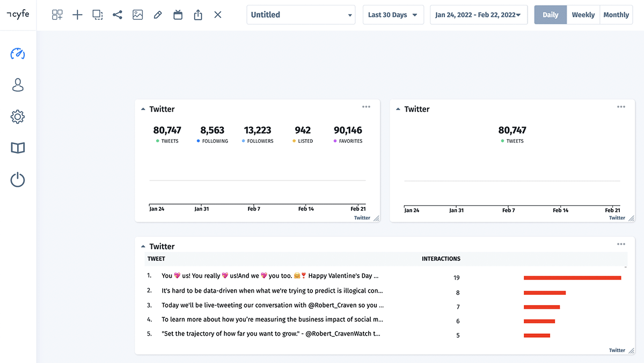644x363 pixels.
Task: Select the Daily view tab
Action: [550, 15]
